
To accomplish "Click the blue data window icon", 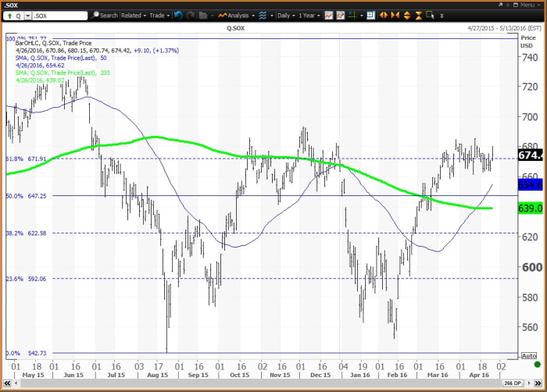I will (x=371, y=16).
